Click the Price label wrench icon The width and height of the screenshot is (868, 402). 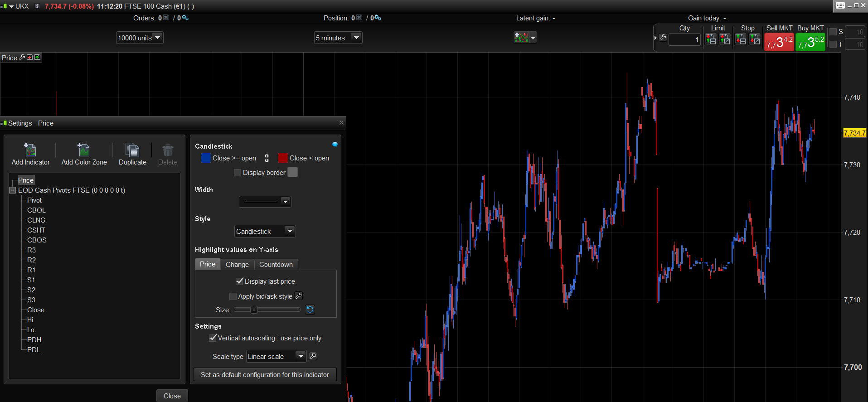pyautogui.click(x=22, y=58)
